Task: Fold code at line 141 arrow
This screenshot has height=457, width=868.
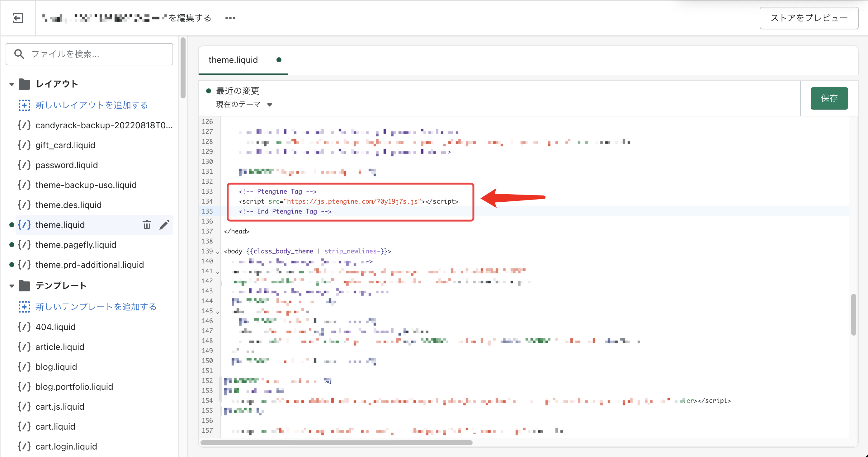Action: 218,272
